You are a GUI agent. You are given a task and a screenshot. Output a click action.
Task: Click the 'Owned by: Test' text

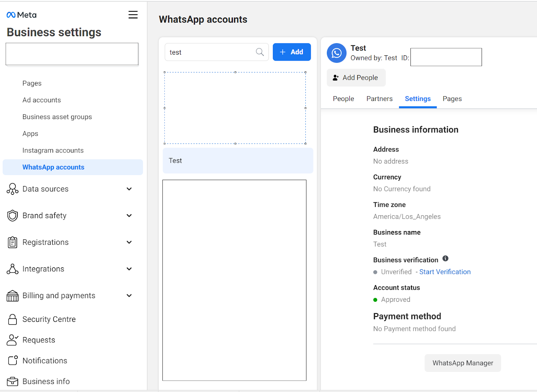(374, 58)
